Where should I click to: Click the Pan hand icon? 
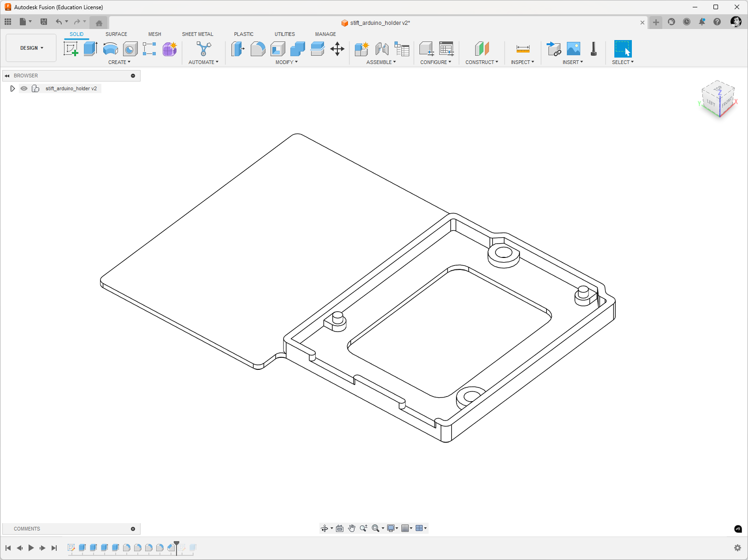point(352,528)
